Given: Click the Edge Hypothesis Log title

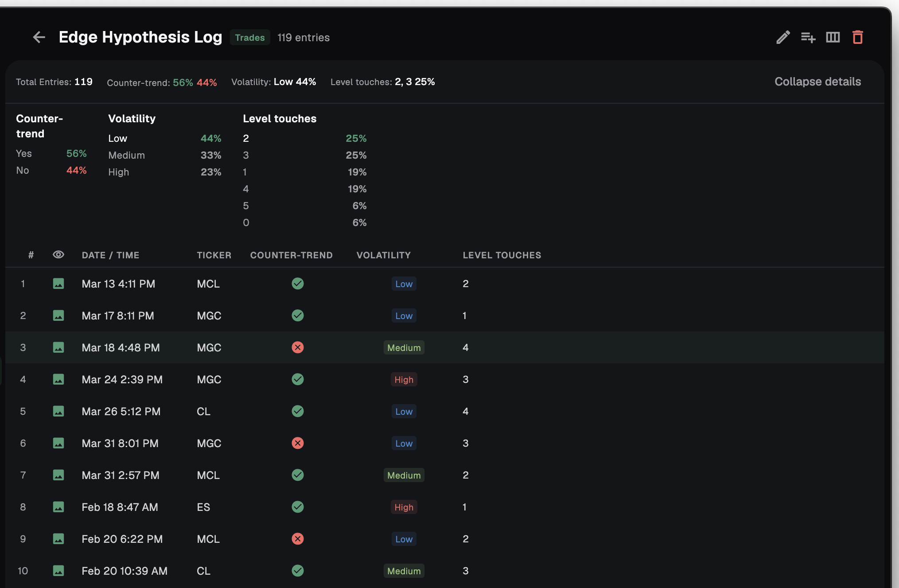Looking at the screenshot, I should coord(140,37).
